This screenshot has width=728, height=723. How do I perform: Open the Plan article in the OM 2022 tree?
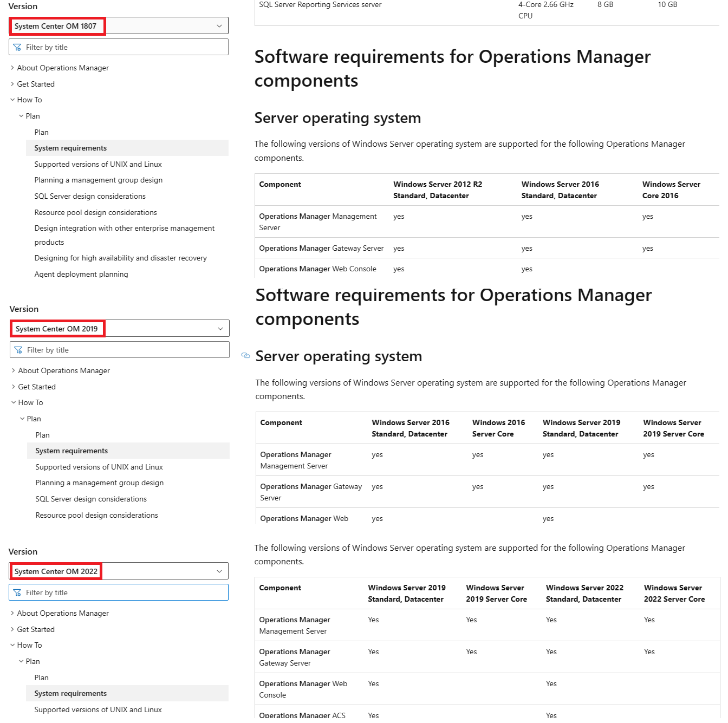tap(41, 678)
